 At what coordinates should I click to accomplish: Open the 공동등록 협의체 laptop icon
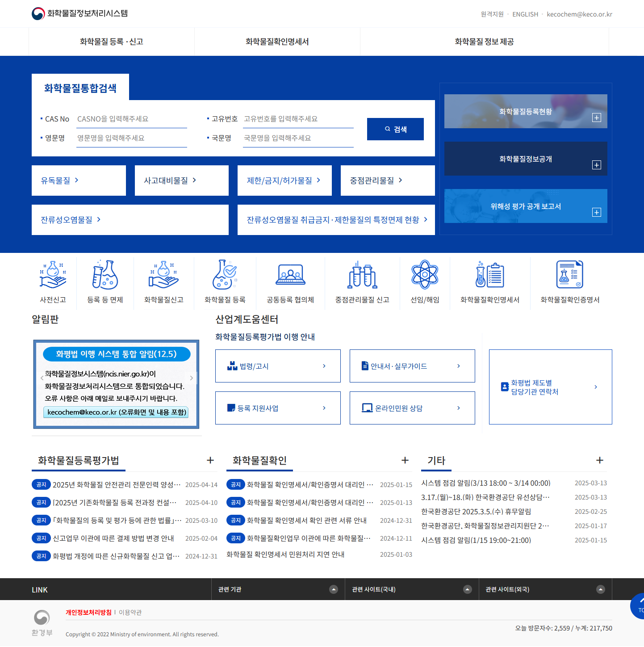(x=290, y=275)
